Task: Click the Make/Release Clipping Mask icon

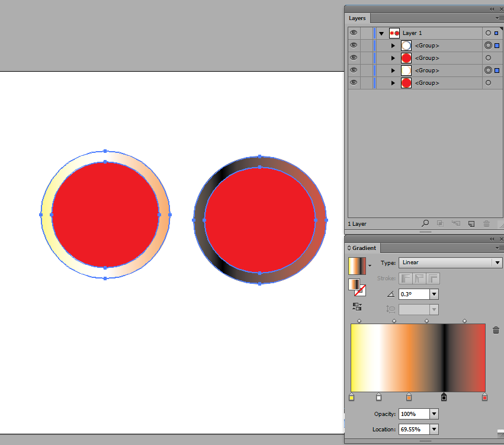Action: pyautogui.click(x=440, y=223)
